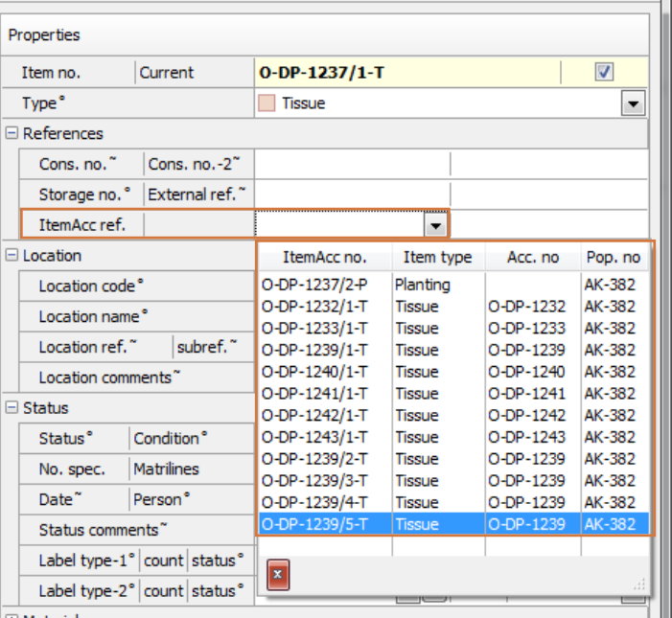Viewport: 672px width, 618px height.
Task: Select row O-DP-1239/1-T
Action: 453,350
